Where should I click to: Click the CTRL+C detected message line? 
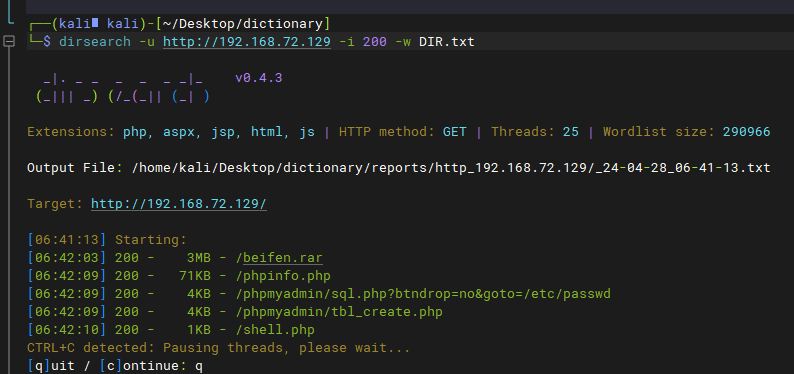[x=219, y=348]
